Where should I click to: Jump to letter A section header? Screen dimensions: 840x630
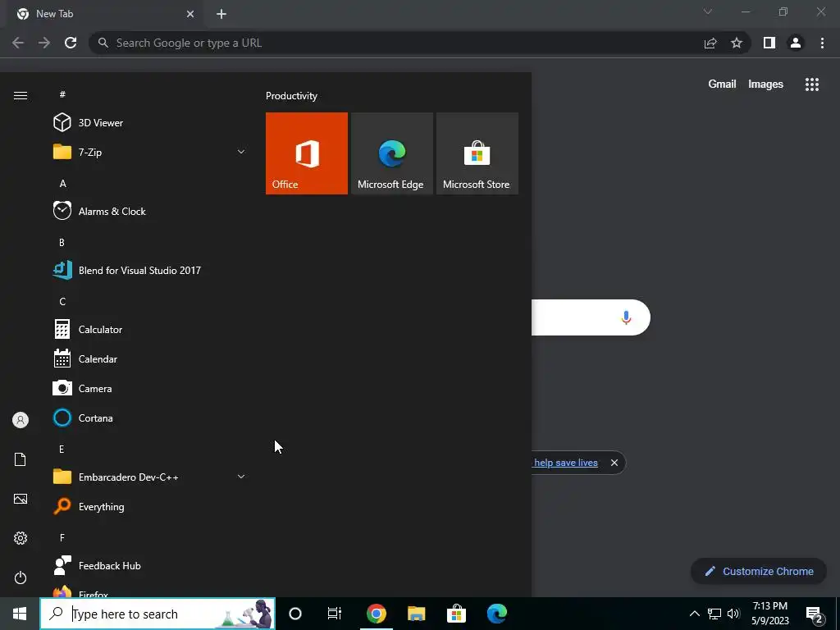pyautogui.click(x=62, y=184)
